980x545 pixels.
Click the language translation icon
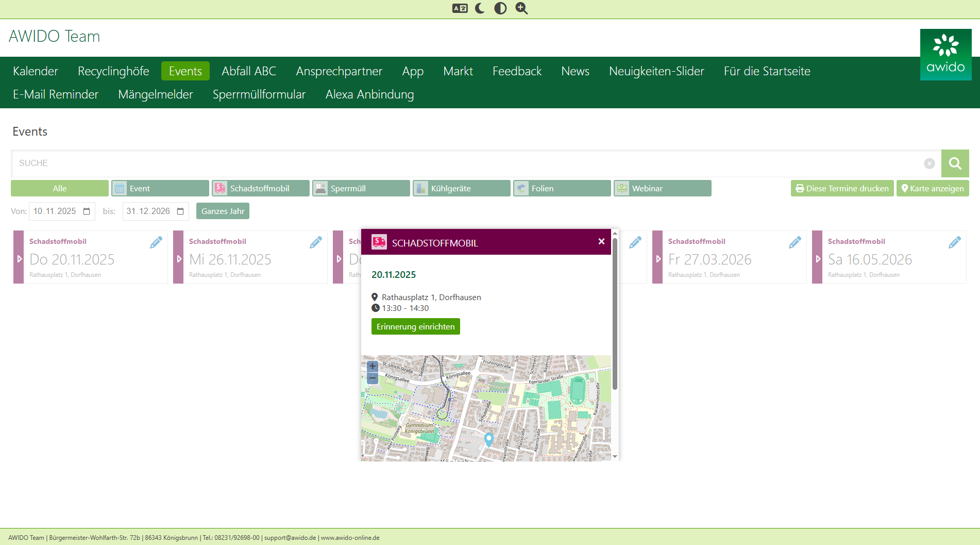point(460,8)
